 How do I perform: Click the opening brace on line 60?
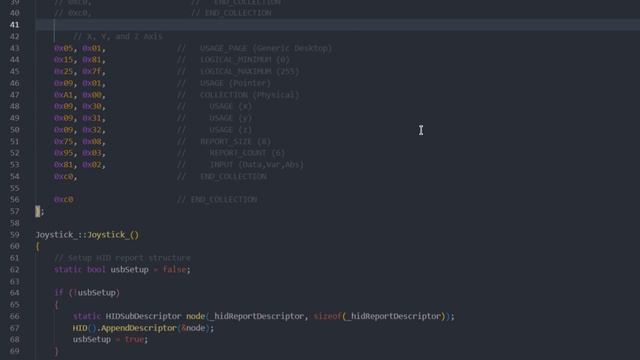click(x=38, y=247)
